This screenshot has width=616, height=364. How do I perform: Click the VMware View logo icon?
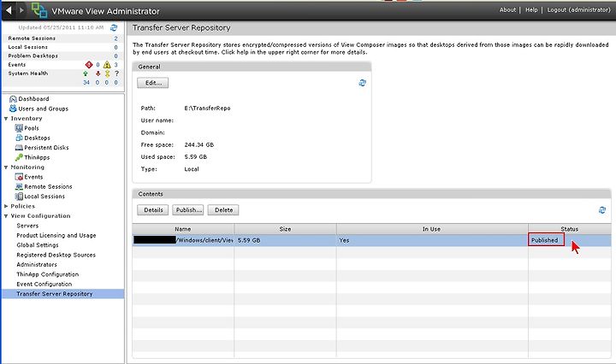(38, 10)
